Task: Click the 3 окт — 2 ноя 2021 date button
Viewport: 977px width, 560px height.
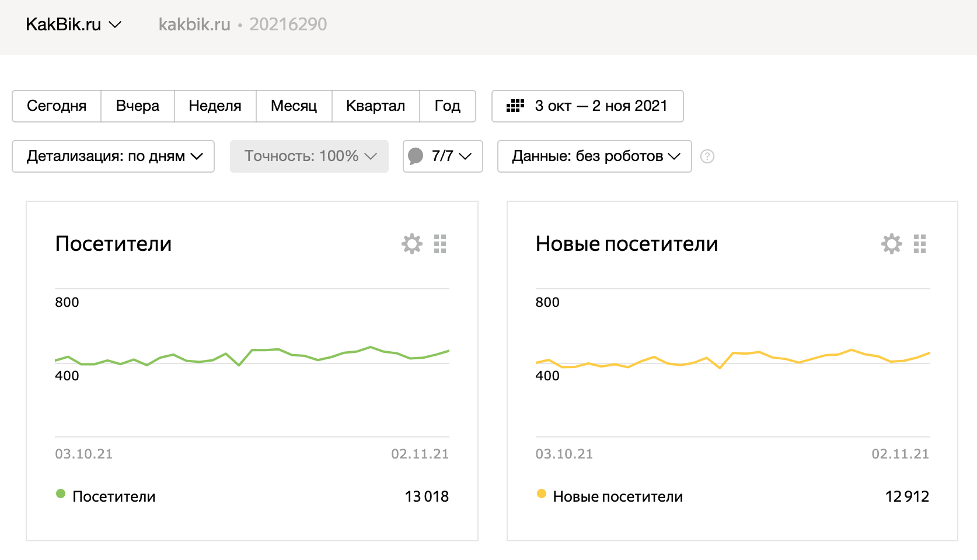Action: (588, 106)
